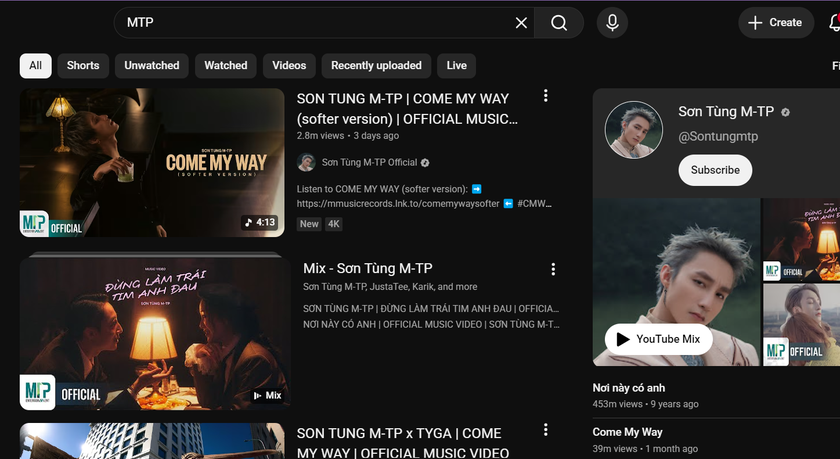Screen dimensions: 840x459
Task: Click the artists line Sơn Tùng M-TP, JustaTee, Karik, and more
Action: point(390,287)
